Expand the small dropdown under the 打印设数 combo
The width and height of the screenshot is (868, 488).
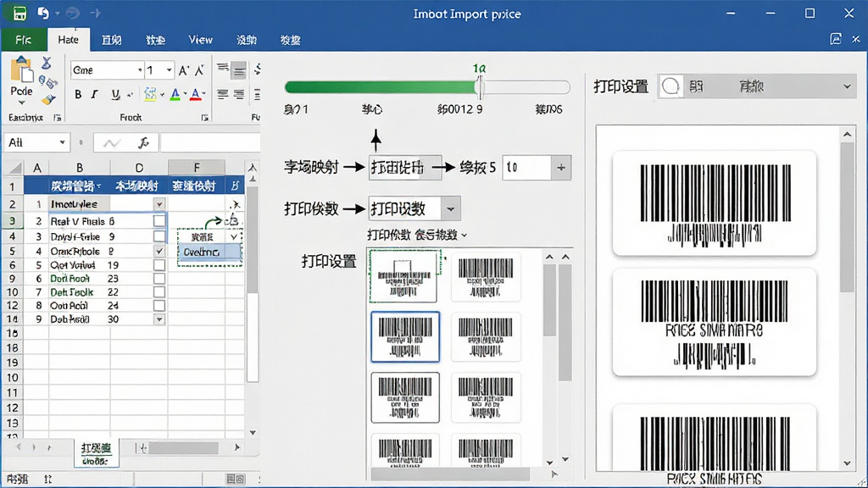point(464,236)
